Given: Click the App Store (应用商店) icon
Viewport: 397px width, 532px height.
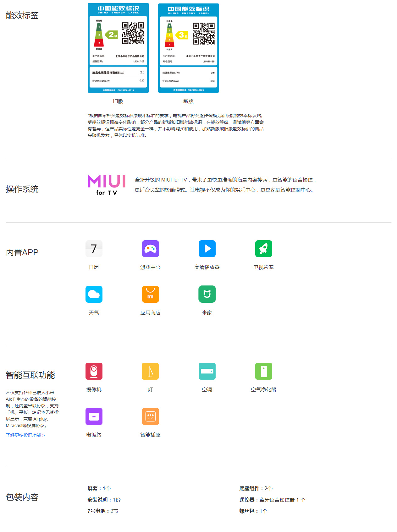Looking at the screenshot, I should [150, 294].
